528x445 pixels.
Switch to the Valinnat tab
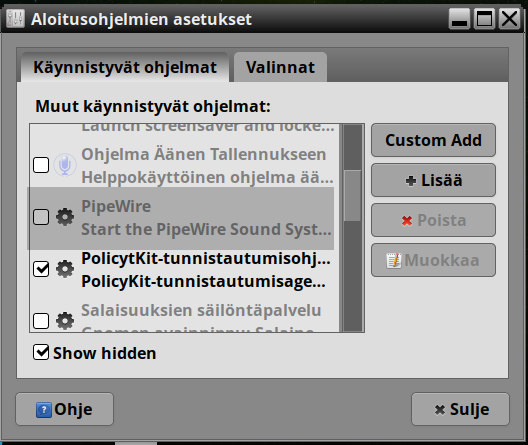280,67
